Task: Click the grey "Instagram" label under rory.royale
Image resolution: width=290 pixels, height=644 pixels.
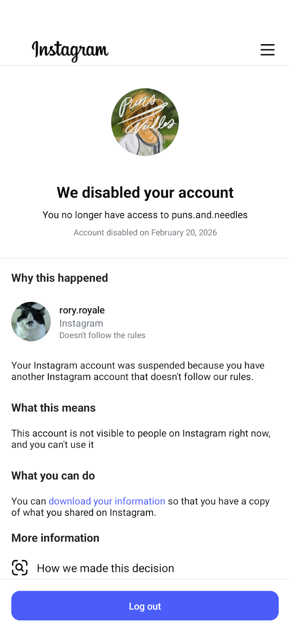Action: click(x=81, y=323)
